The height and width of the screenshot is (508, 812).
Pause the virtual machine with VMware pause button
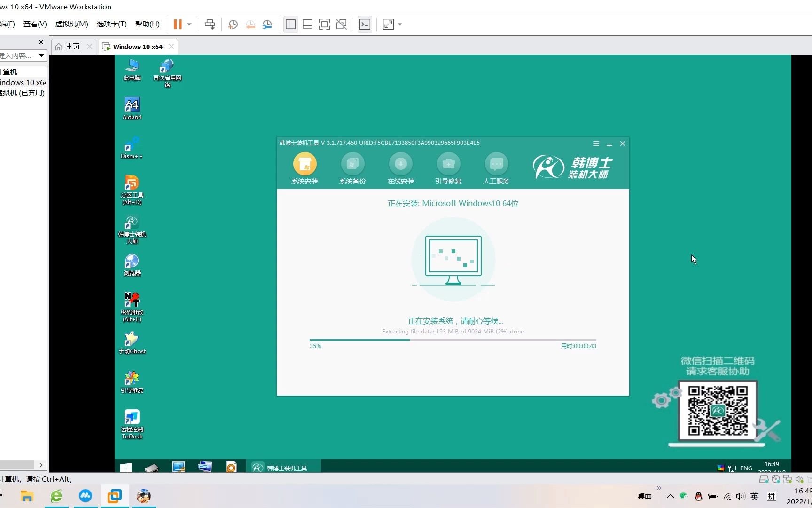click(178, 24)
